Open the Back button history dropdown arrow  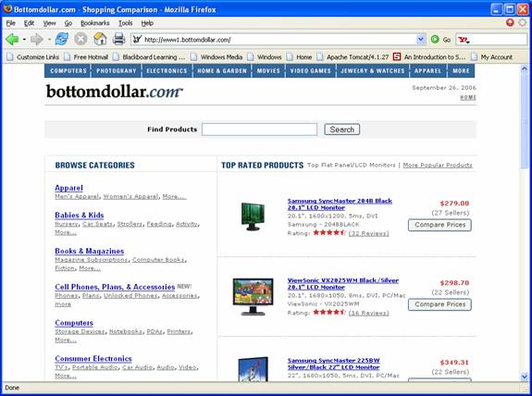pyautogui.click(x=24, y=40)
